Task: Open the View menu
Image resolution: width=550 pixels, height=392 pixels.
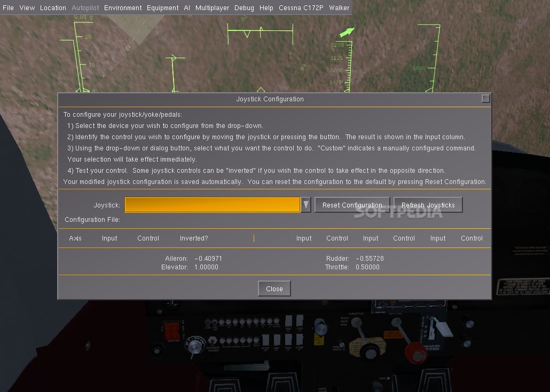Action: click(x=27, y=7)
